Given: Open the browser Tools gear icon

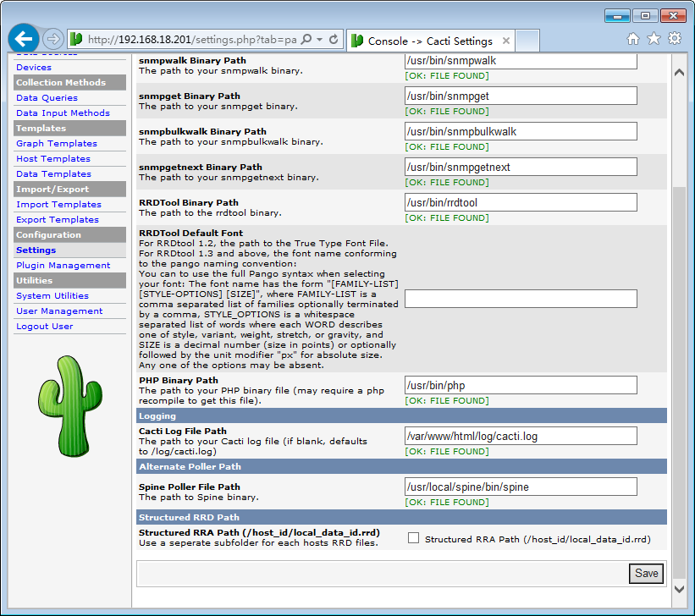Looking at the screenshot, I should click(675, 39).
